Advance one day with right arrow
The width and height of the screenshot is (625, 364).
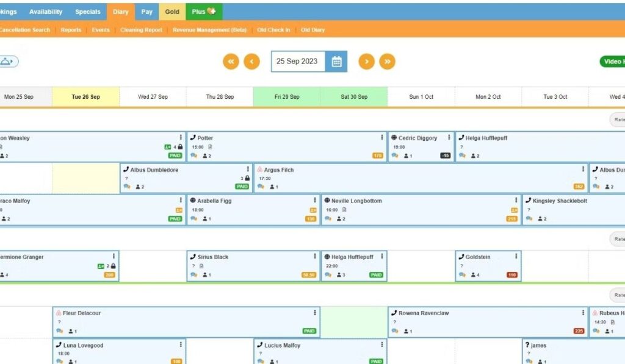pyautogui.click(x=366, y=62)
